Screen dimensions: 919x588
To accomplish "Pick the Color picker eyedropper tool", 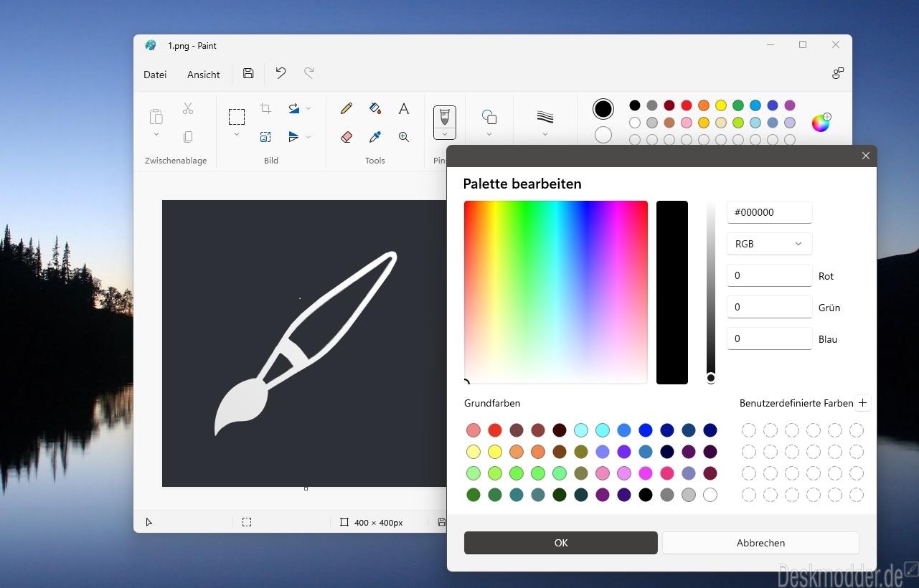I will 375,136.
